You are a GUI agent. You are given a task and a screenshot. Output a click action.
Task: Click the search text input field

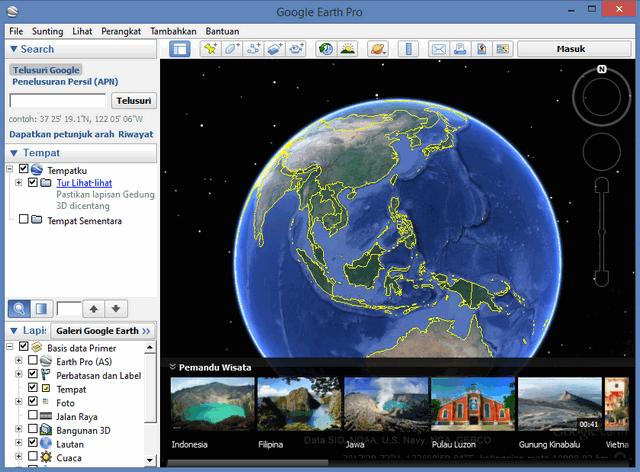(58, 100)
